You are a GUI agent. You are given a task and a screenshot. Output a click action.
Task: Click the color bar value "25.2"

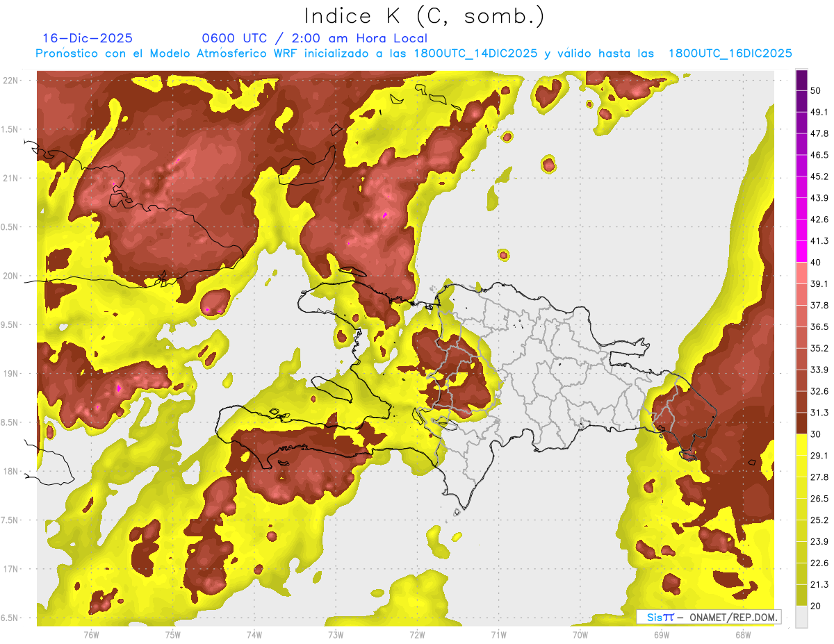coord(820,520)
